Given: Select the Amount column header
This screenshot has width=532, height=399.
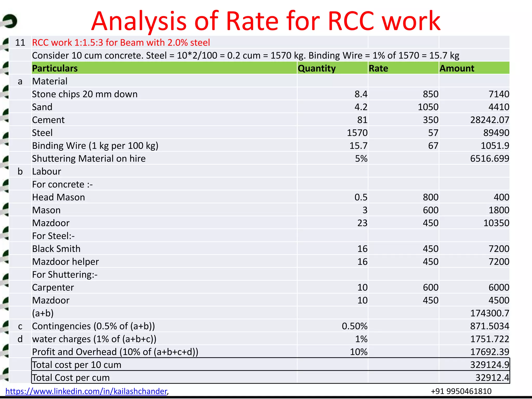Looking at the screenshot, I should [x=457, y=68].
